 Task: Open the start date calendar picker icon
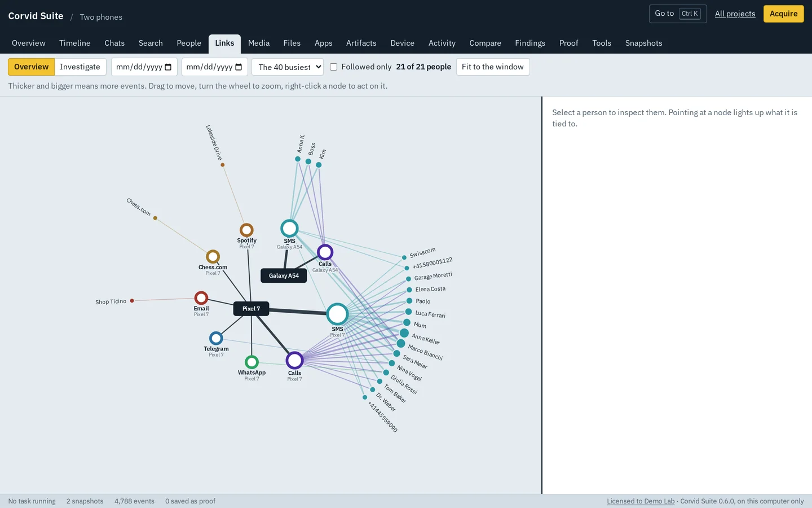168,67
